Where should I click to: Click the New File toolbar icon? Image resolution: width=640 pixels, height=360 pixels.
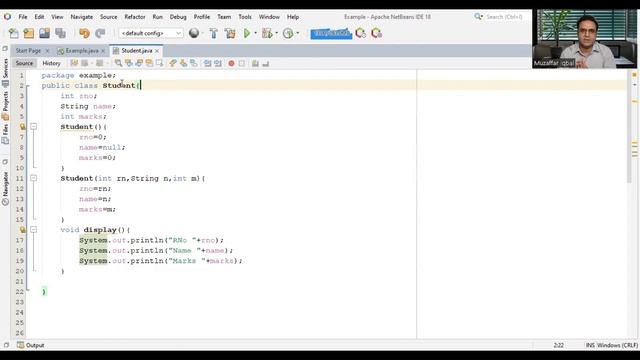click(x=13, y=33)
